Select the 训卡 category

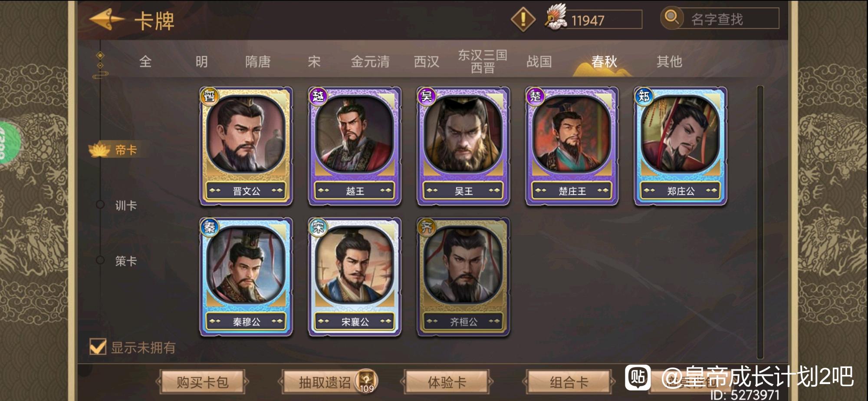coord(126,205)
